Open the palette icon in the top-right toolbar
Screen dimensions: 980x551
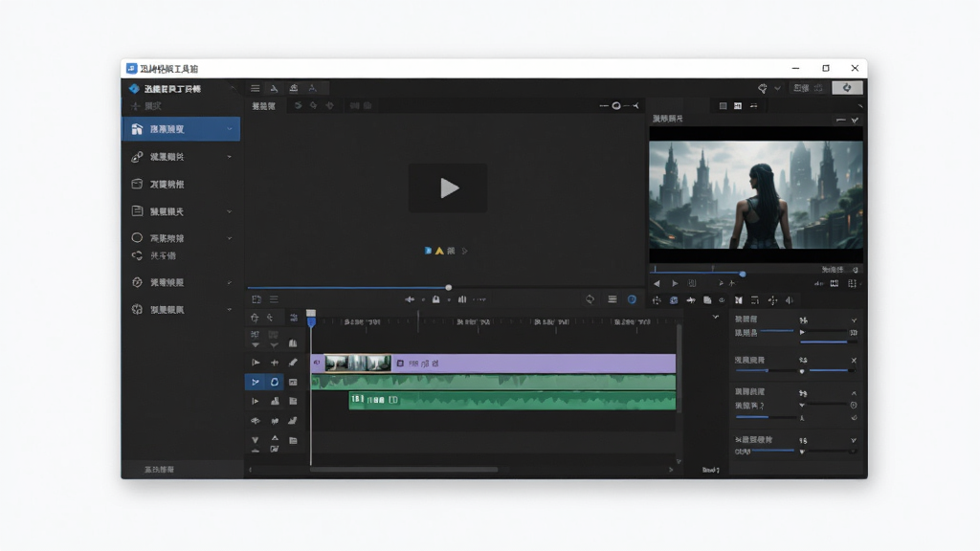[x=763, y=88]
